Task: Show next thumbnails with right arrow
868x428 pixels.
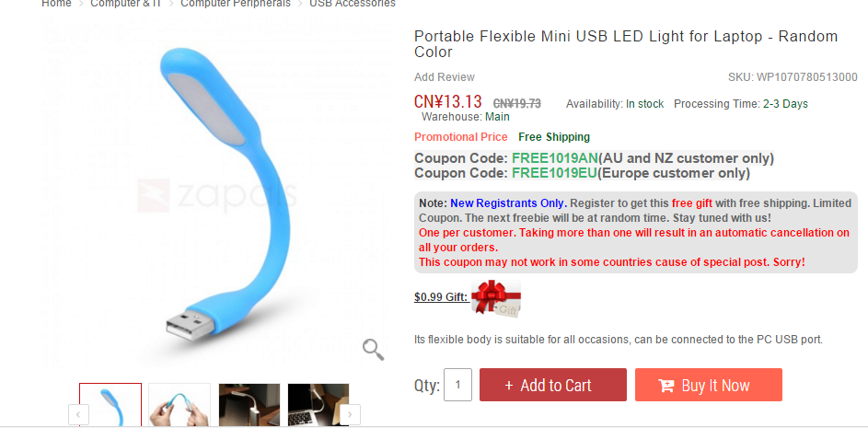Action: [350, 415]
